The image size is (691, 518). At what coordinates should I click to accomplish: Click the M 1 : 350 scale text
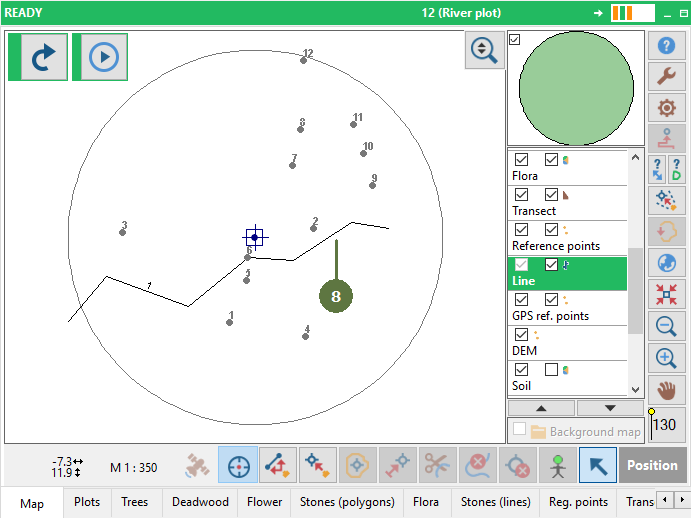[x=134, y=468]
